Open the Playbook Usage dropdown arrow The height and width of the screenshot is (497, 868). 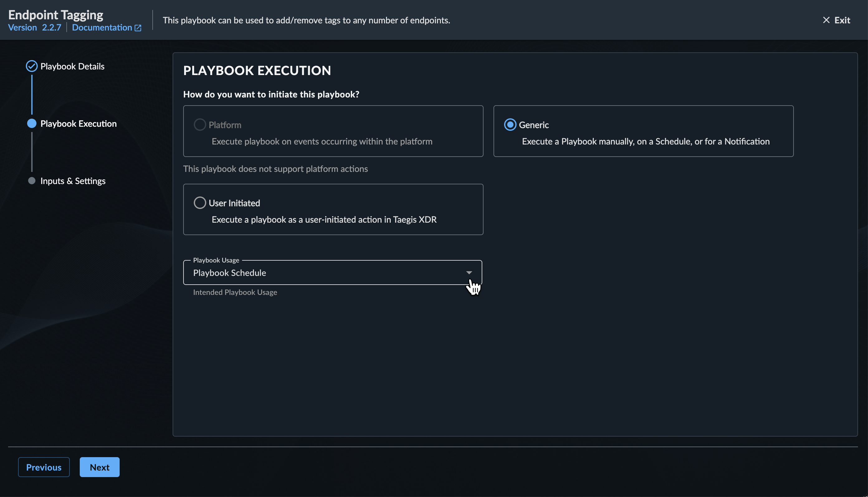(469, 273)
